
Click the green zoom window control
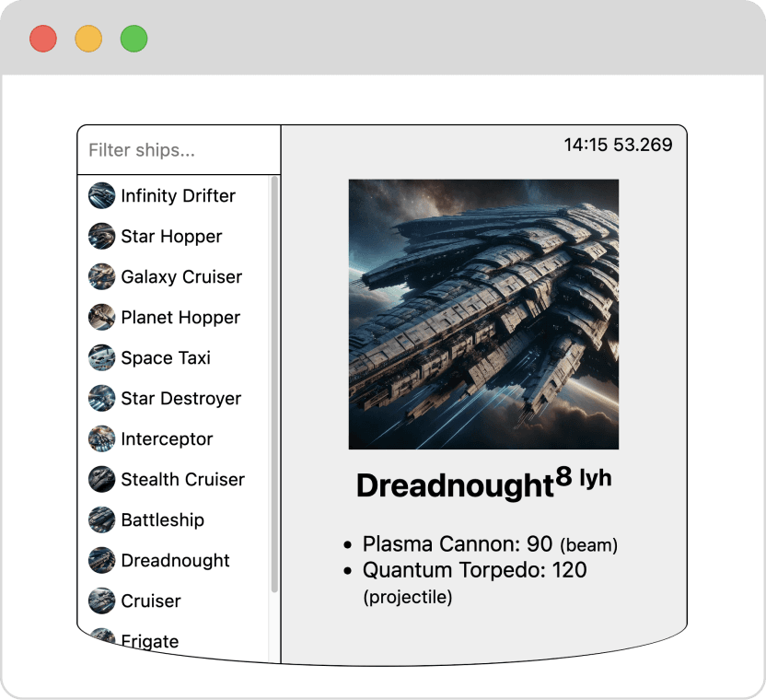click(133, 39)
